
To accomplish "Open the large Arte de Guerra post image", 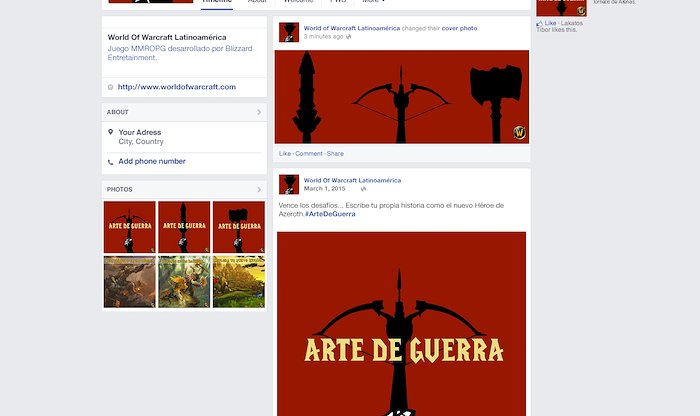I will 401,324.
